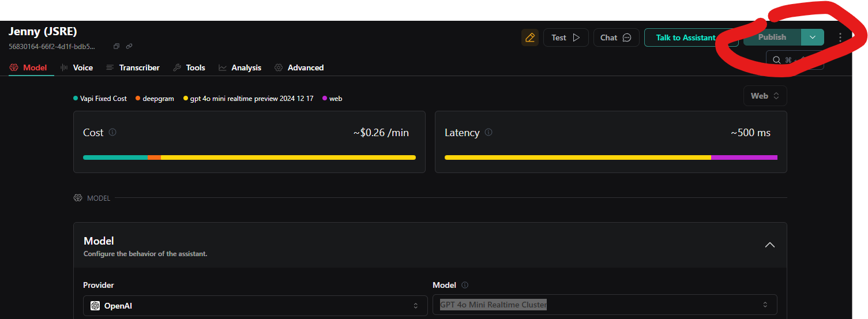This screenshot has width=868, height=319.
Task: Click the Vapi Fixed Cost legend entry
Action: coord(100,99)
